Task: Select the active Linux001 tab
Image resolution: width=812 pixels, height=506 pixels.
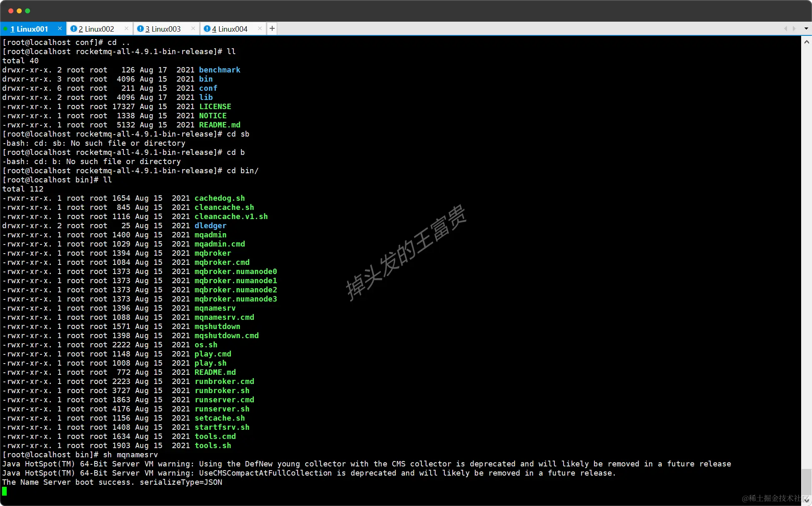Action: coord(29,29)
